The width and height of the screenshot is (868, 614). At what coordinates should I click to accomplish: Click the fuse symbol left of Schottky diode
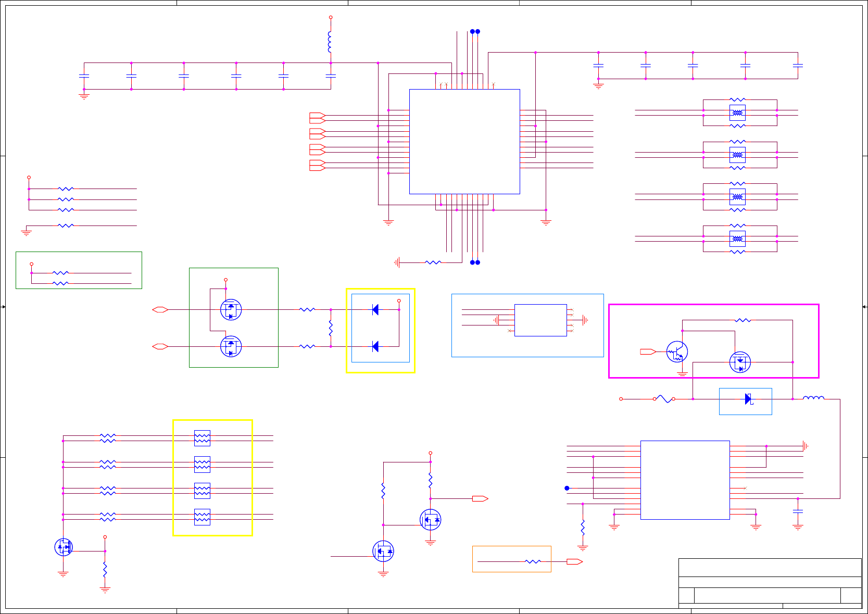664,399
